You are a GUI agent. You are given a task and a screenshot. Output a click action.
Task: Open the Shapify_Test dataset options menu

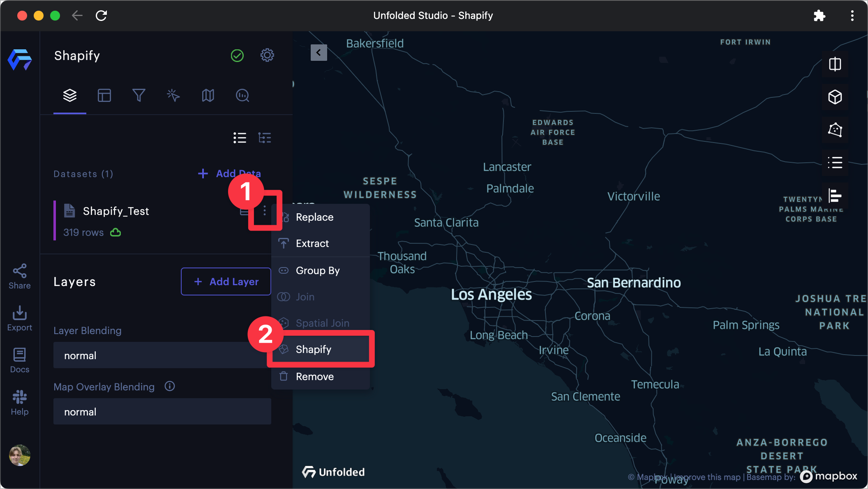tap(265, 211)
